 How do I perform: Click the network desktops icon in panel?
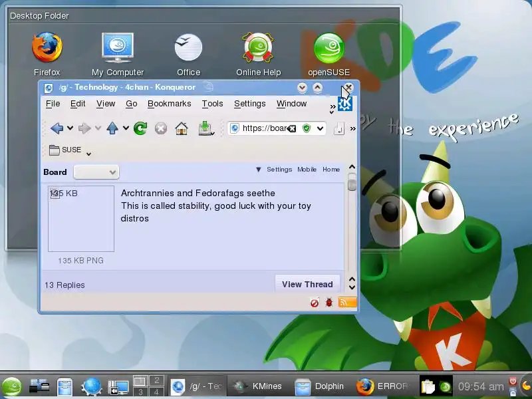point(39,386)
